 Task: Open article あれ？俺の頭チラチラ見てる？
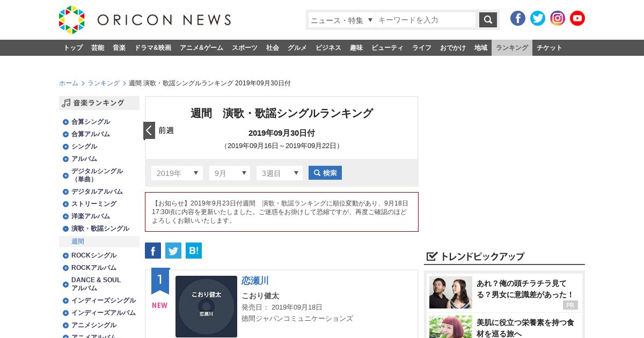[525, 289]
